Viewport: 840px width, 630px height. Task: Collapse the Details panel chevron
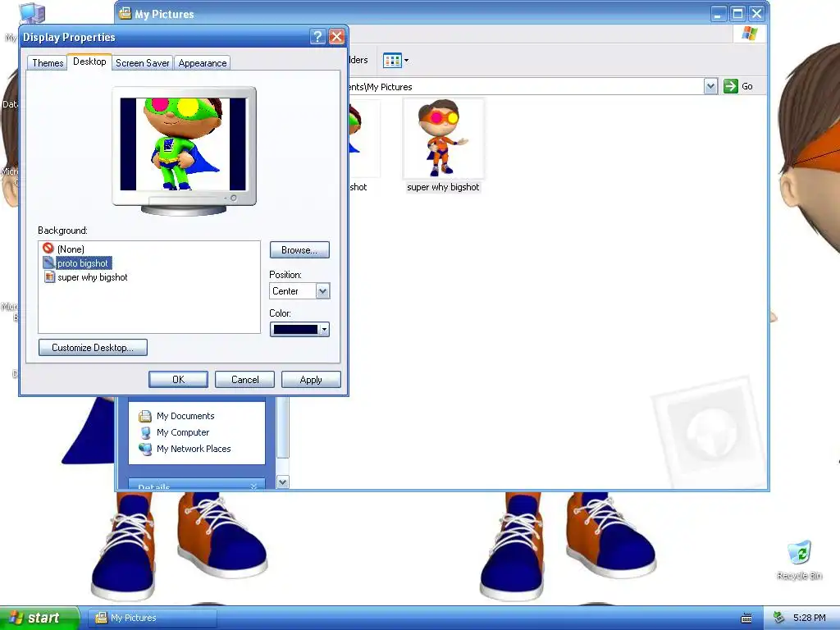(254, 486)
